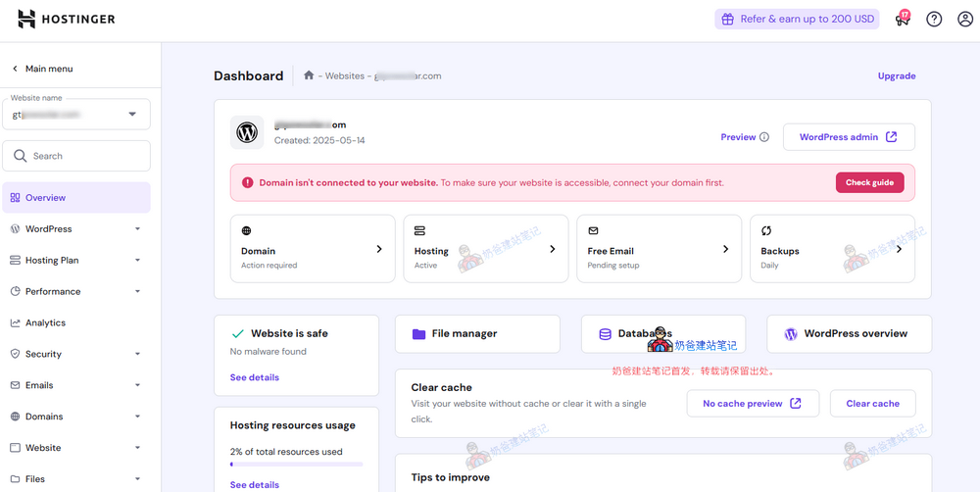Click the back arrow beside Main menu
This screenshot has height=492, width=980.
pos(15,69)
